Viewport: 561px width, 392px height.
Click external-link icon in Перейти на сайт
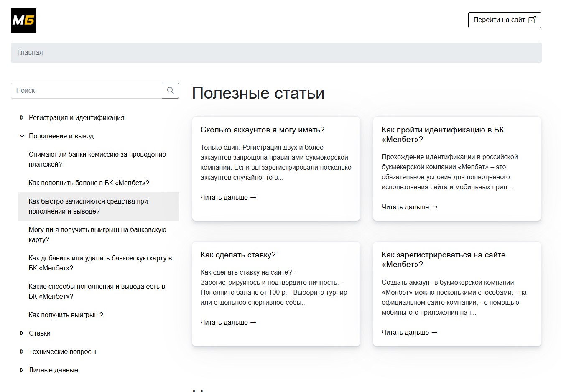[x=532, y=20]
